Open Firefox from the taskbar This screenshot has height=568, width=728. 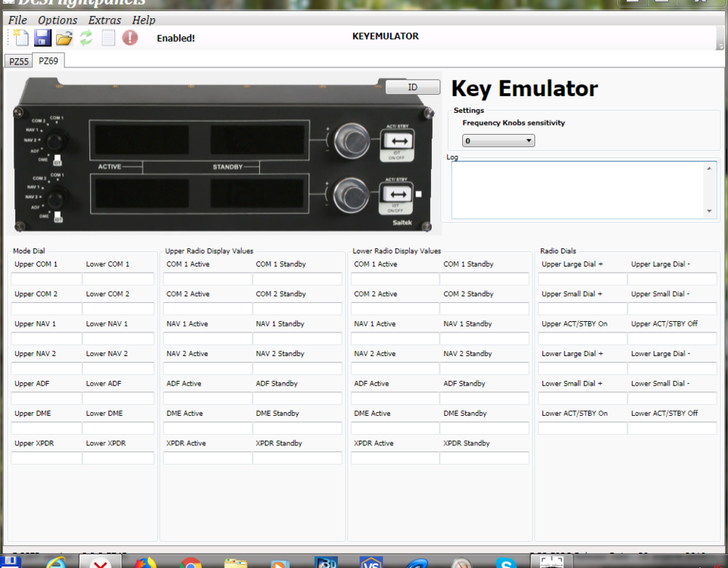[x=145, y=562]
